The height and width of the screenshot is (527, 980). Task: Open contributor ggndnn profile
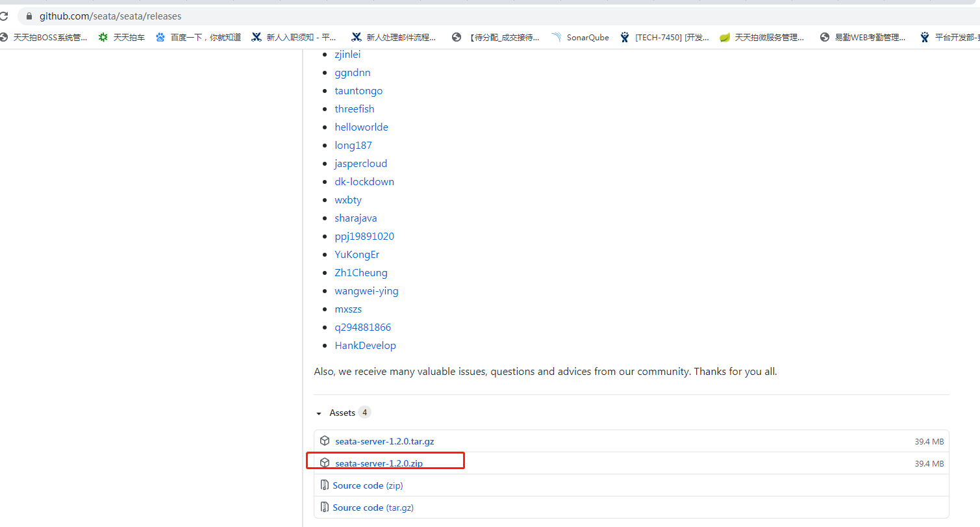click(x=353, y=73)
